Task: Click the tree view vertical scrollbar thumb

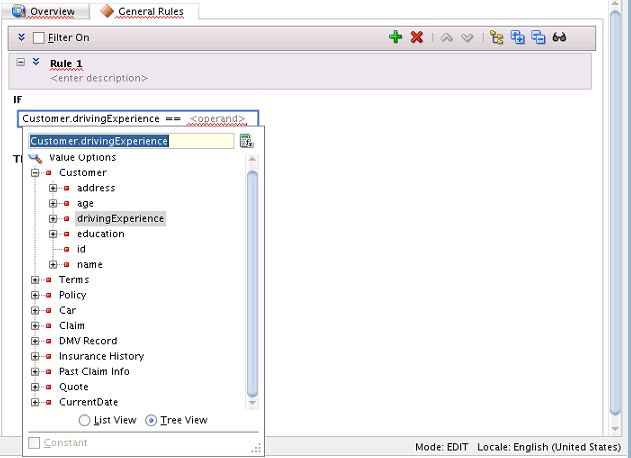Action: click(252, 284)
